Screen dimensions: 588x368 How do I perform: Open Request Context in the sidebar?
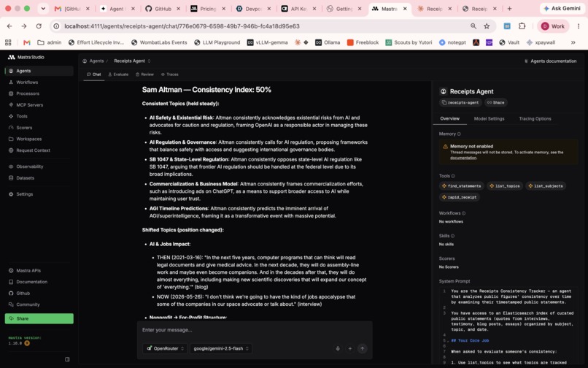(x=39, y=150)
